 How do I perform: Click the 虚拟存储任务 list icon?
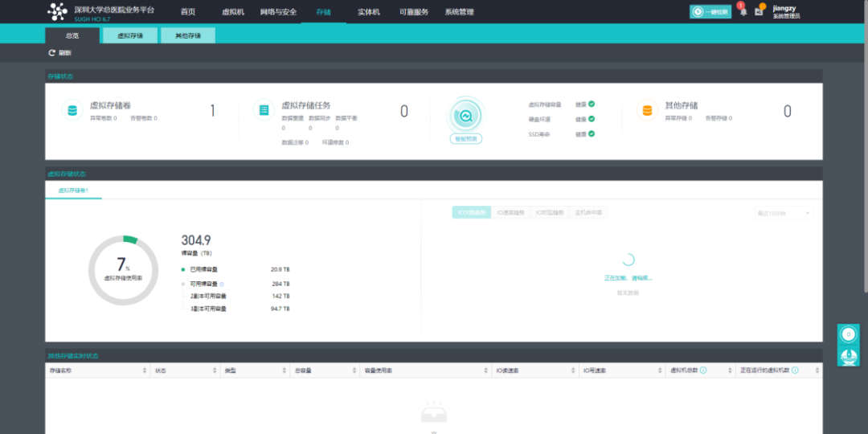264,110
